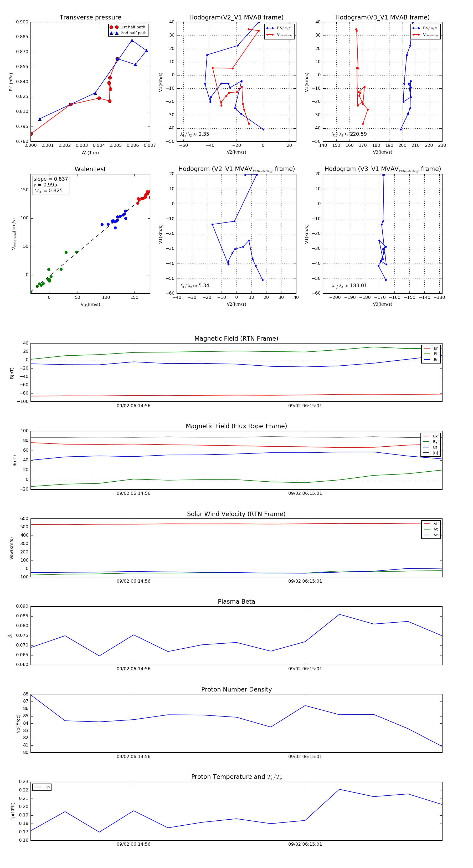Viewport: 473px width, 868px height.
Task: Click Bx' legend entry in flux rope plot
Action: 431,436
